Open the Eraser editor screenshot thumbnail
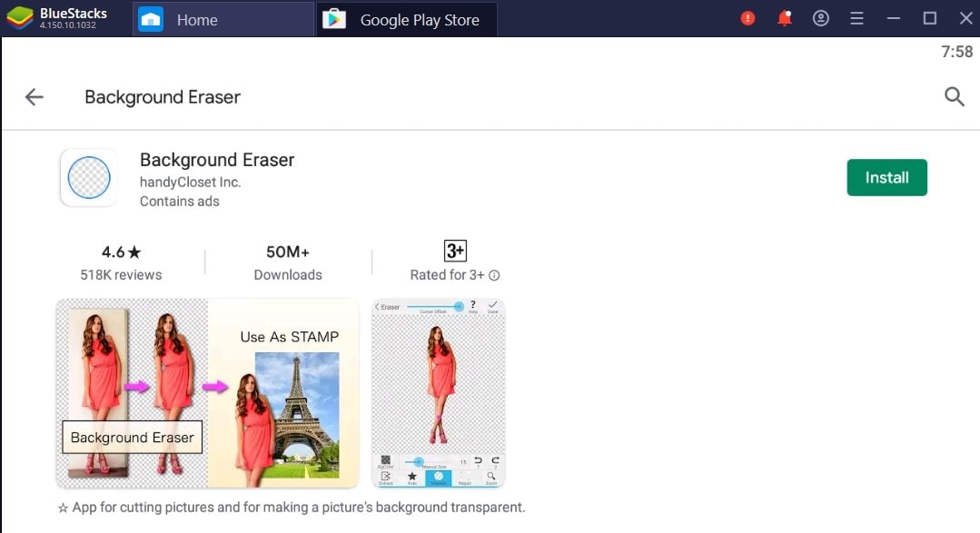The width and height of the screenshot is (980, 533). (x=438, y=393)
